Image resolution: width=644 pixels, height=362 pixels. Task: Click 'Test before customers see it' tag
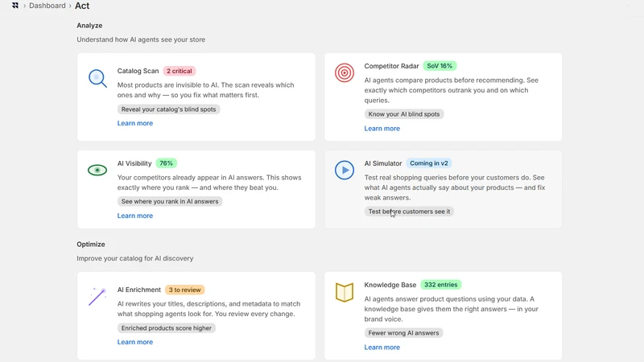coord(409,212)
